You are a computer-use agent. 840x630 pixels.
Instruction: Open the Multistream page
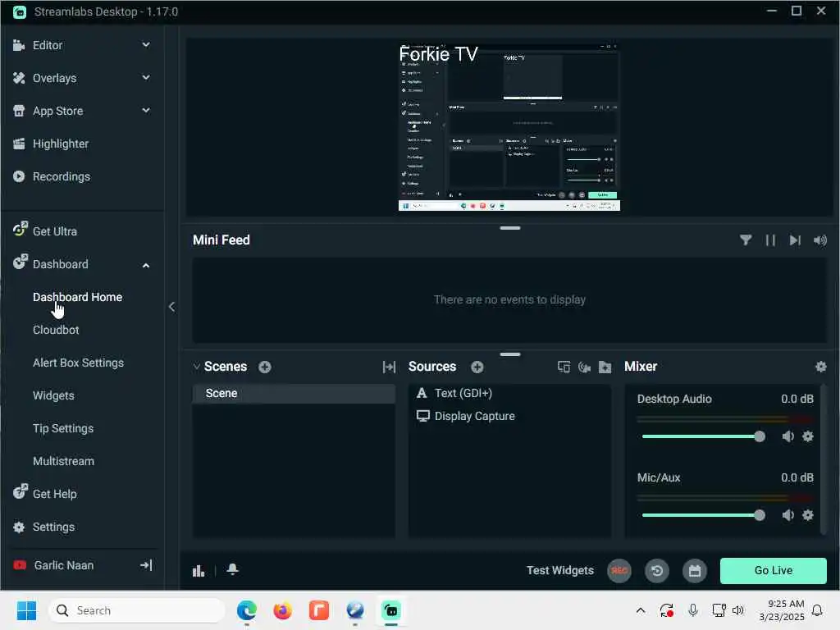pyautogui.click(x=63, y=461)
